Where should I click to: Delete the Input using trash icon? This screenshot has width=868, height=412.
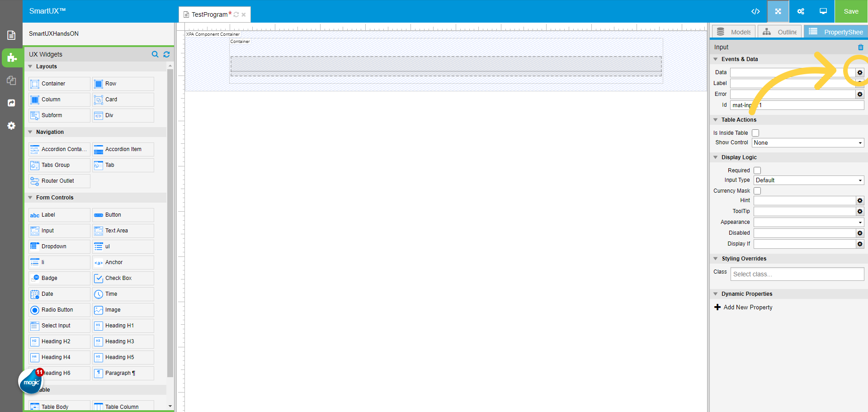(x=860, y=47)
